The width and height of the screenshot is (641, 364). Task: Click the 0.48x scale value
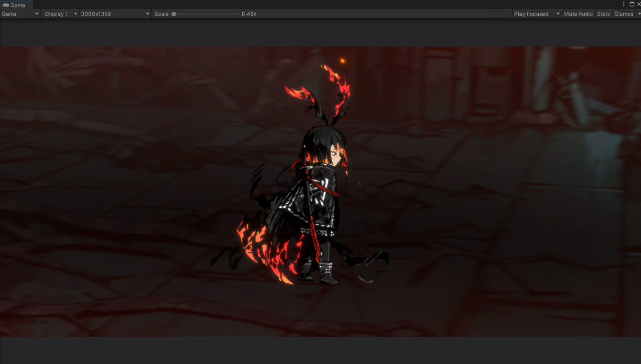[249, 14]
